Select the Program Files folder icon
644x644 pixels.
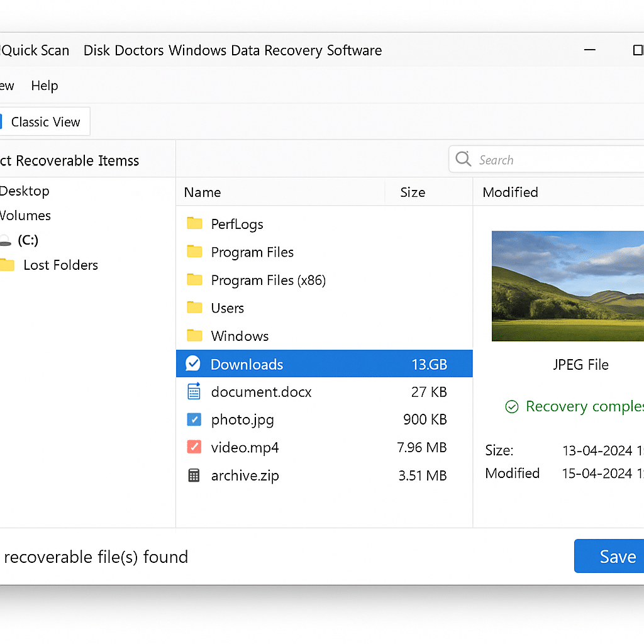(194, 252)
